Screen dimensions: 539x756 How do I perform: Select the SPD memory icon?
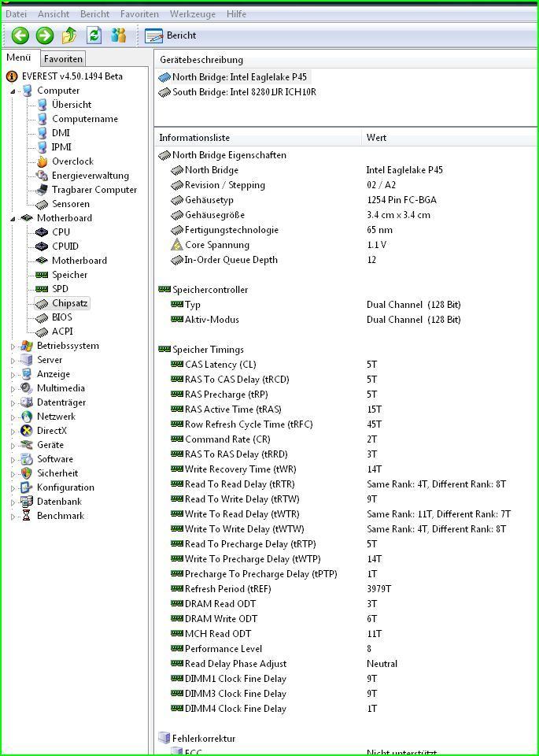[42, 289]
